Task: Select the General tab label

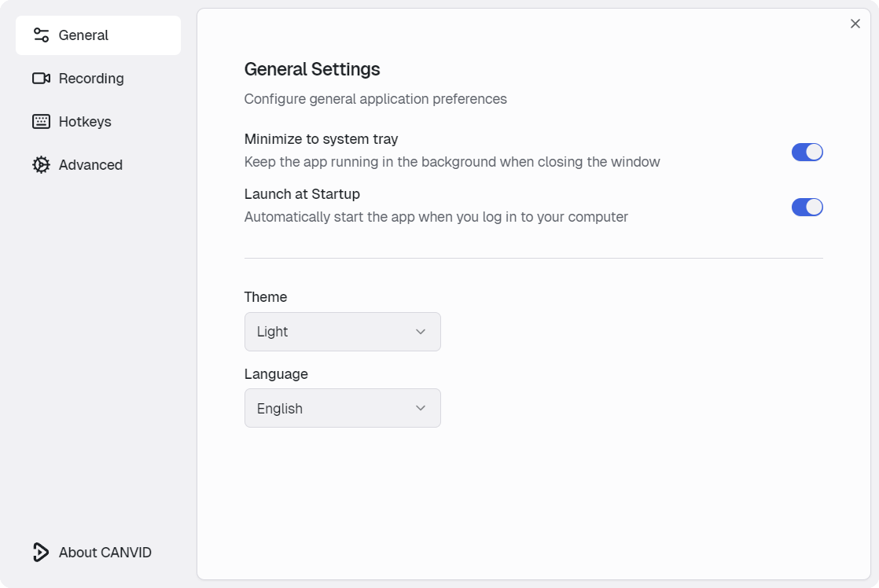Action: (83, 35)
